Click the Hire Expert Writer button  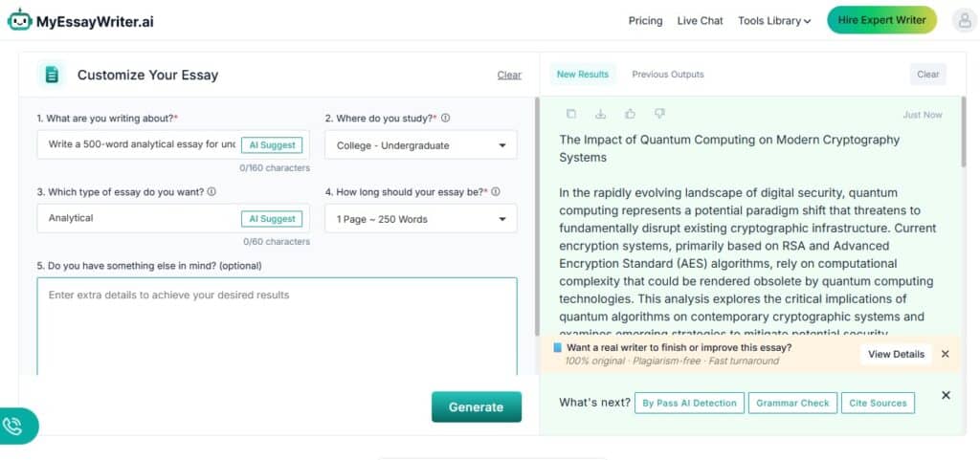coord(881,20)
